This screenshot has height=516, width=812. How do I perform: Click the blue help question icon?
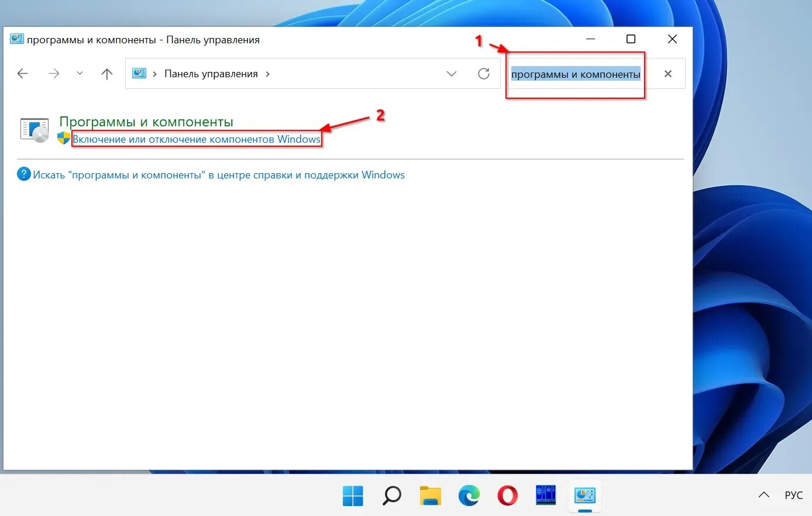(x=24, y=174)
